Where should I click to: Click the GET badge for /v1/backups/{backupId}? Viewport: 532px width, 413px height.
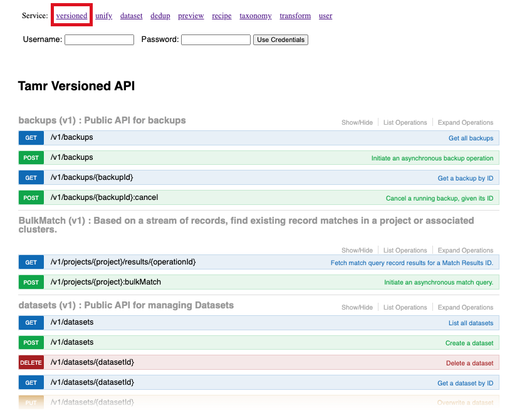coord(31,178)
